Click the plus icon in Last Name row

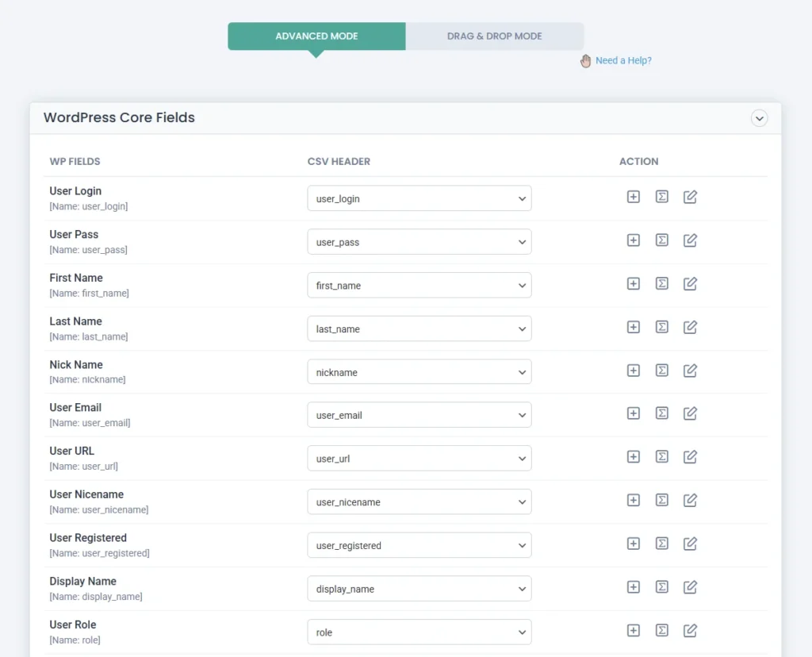pos(633,327)
